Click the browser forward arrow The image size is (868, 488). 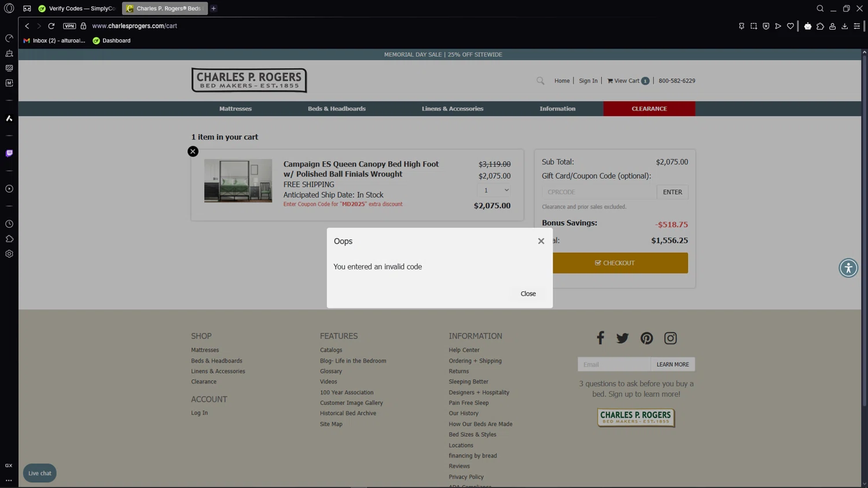coord(39,26)
